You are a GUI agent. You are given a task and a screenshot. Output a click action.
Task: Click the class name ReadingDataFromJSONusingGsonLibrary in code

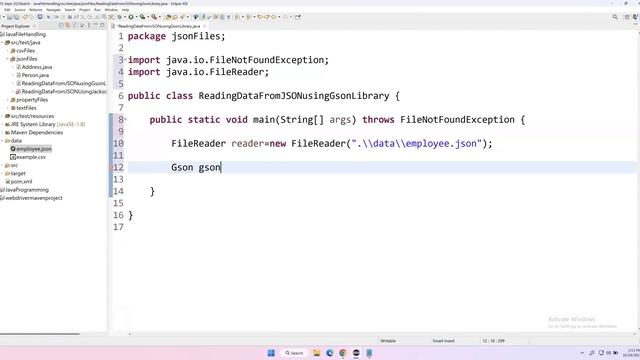(294, 96)
